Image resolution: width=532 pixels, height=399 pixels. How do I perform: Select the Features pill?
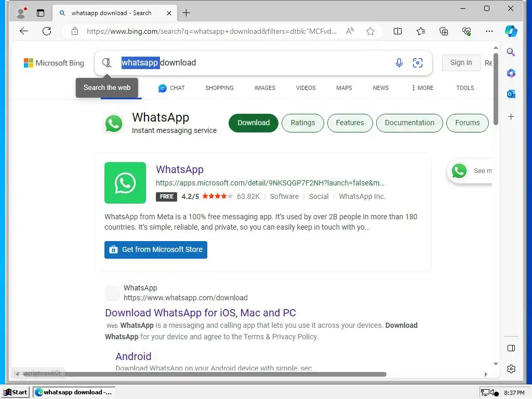350,123
